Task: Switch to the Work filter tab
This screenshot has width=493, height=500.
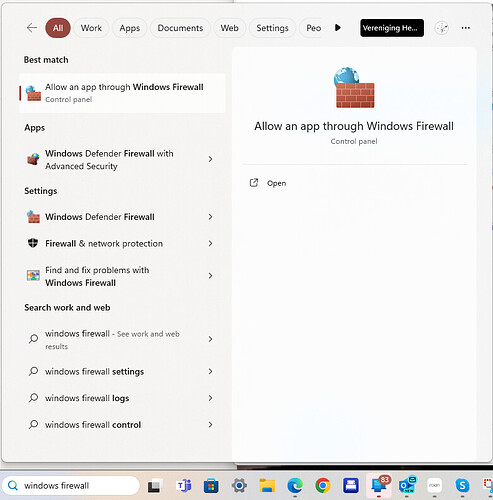Action: pos(91,28)
